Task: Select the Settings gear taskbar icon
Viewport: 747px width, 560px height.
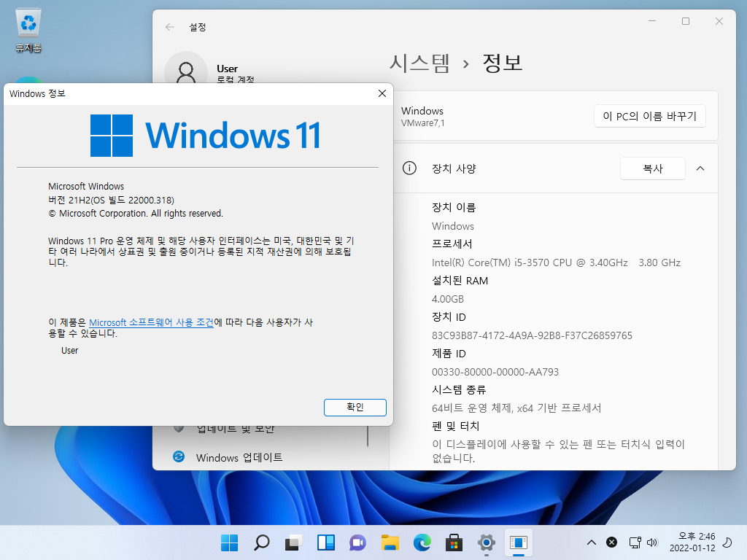Action: point(486,542)
